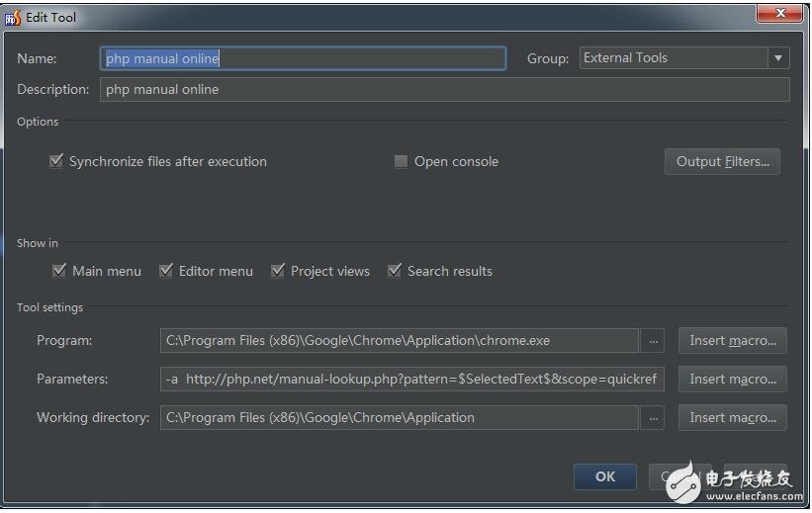Insert macro for Program field
This screenshot has height=513, width=812.
point(733,341)
